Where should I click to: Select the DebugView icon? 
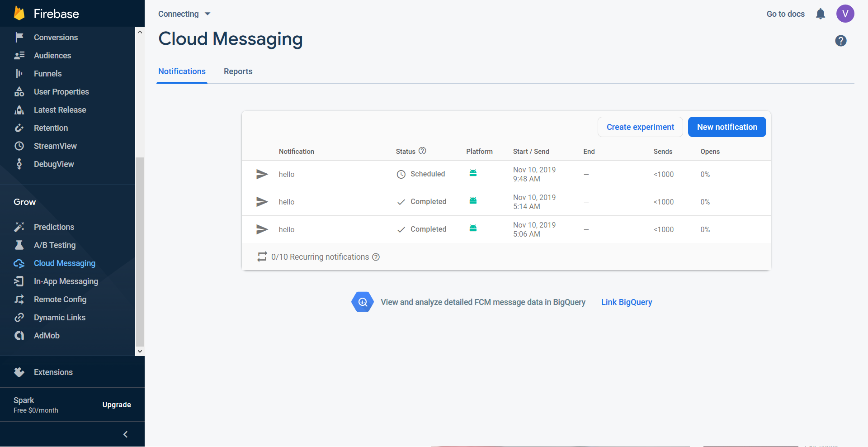(x=19, y=164)
